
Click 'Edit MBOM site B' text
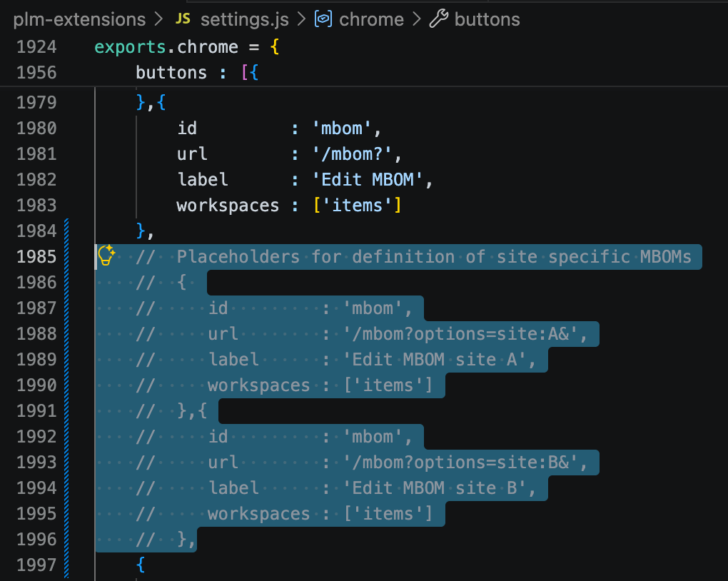[x=435, y=488]
